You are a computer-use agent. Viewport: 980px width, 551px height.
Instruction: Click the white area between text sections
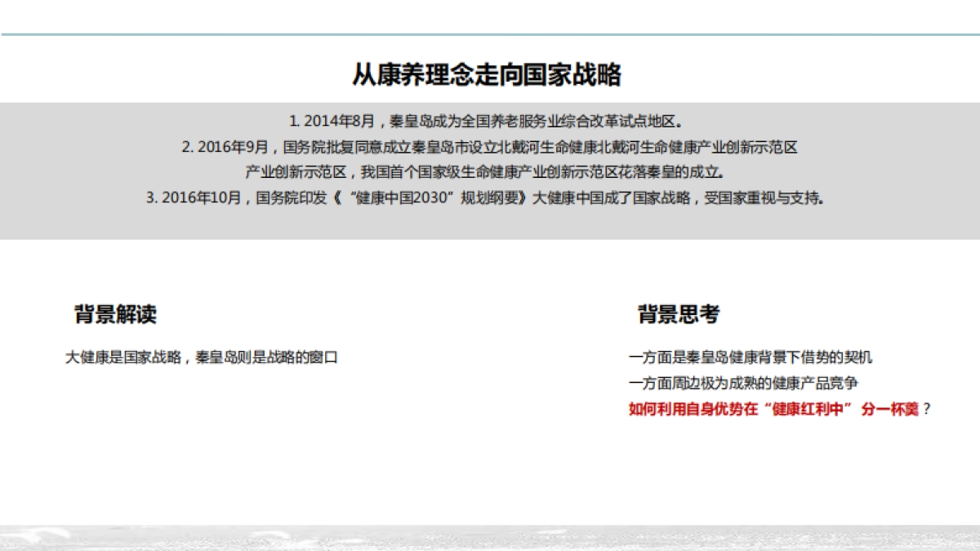490,269
